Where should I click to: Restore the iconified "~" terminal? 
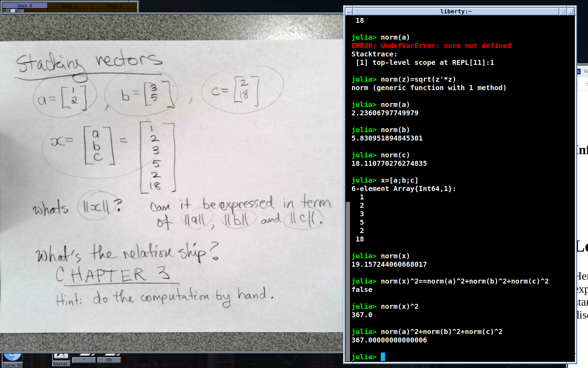[x=84, y=360]
